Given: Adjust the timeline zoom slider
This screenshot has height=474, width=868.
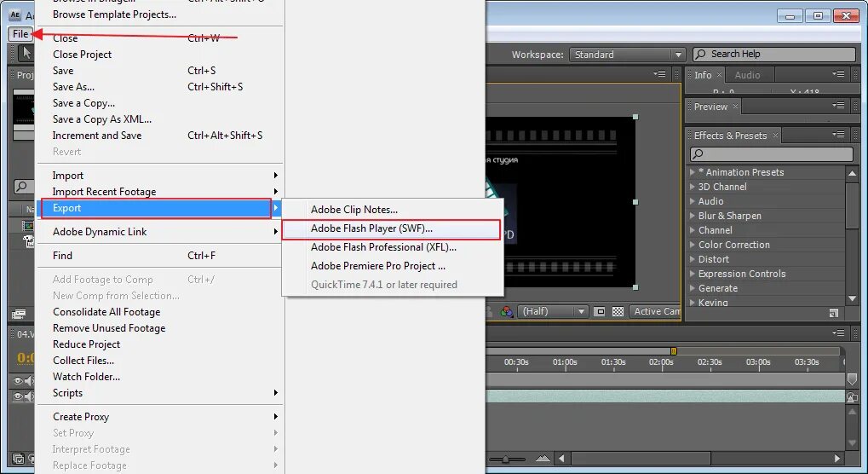Looking at the screenshot, I should pyautogui.click(x=506, y=459).
